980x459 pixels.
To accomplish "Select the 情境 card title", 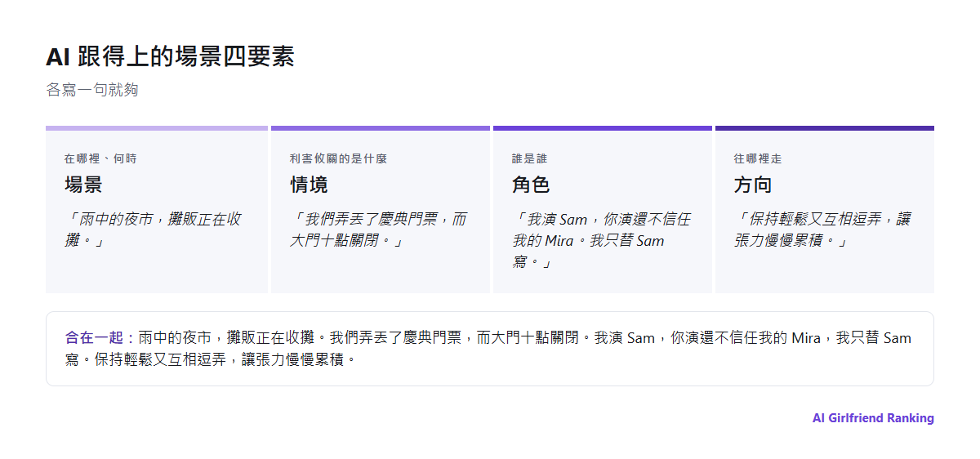I will tap(309, 185).
